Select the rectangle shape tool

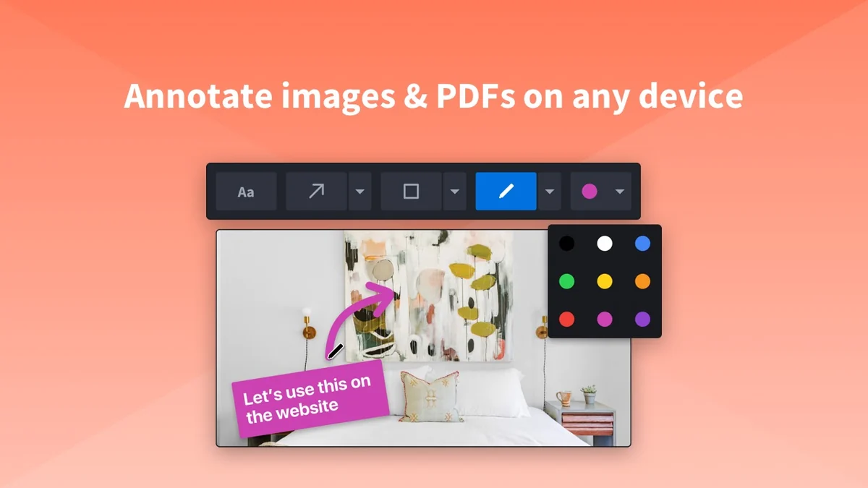(x=411, y=192)
